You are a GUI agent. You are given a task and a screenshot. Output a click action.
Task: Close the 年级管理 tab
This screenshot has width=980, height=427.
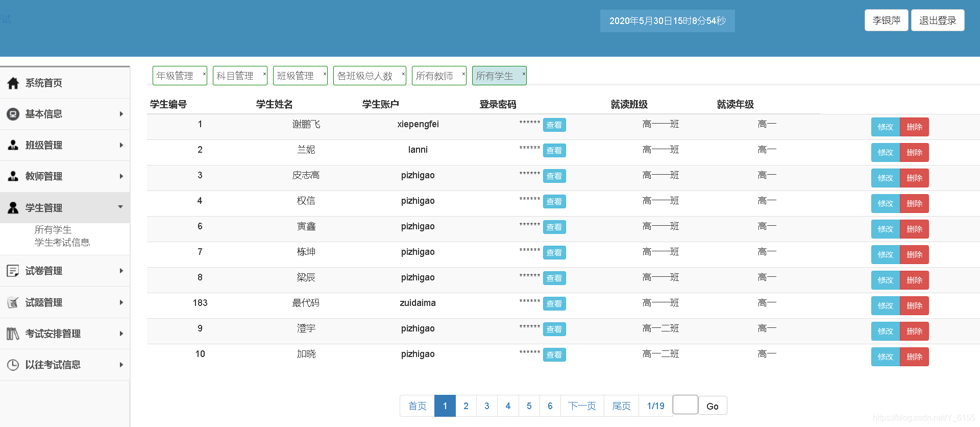[204, 74]
